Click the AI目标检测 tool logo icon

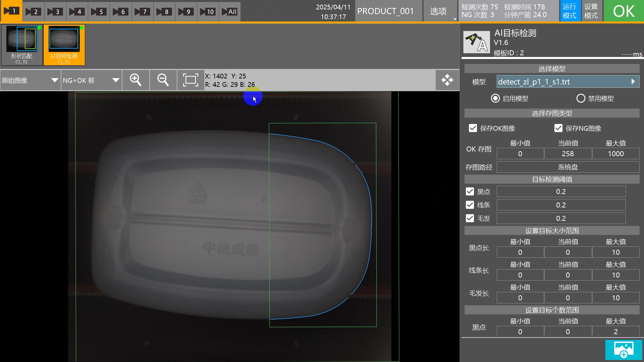click(x=476, y=42)
